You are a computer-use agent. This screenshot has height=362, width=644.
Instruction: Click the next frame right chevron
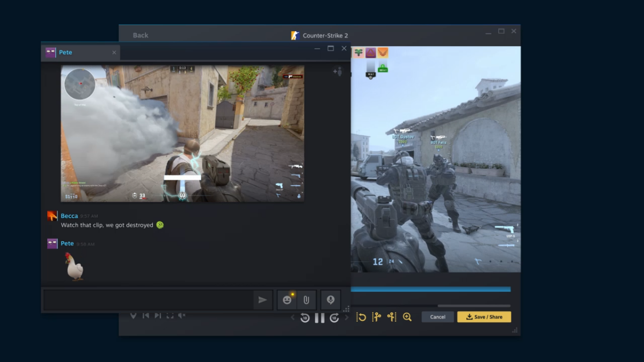(347, 318)
